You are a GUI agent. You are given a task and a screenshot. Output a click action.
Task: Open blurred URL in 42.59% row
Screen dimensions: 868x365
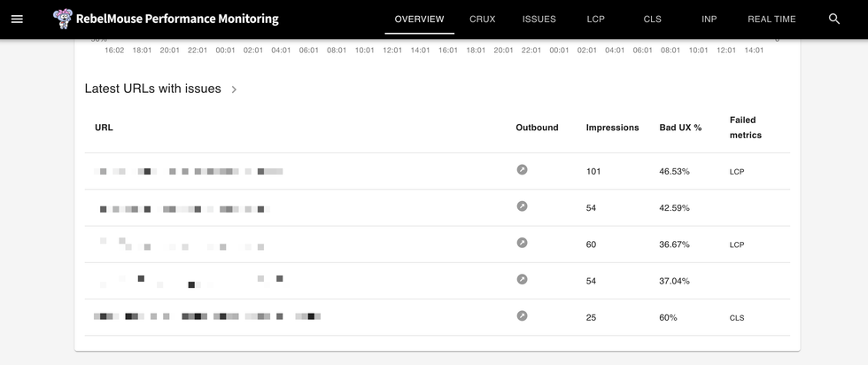click(x=185, y=209)
